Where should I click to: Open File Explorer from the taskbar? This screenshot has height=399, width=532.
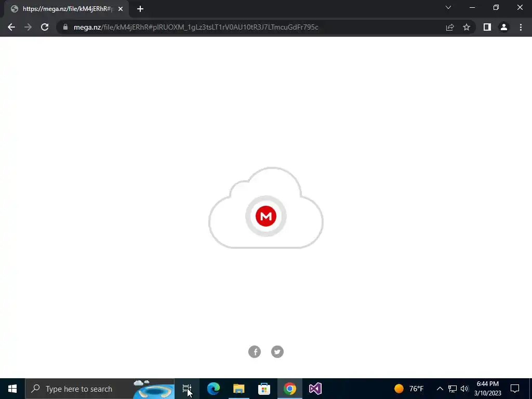point(239,389)
